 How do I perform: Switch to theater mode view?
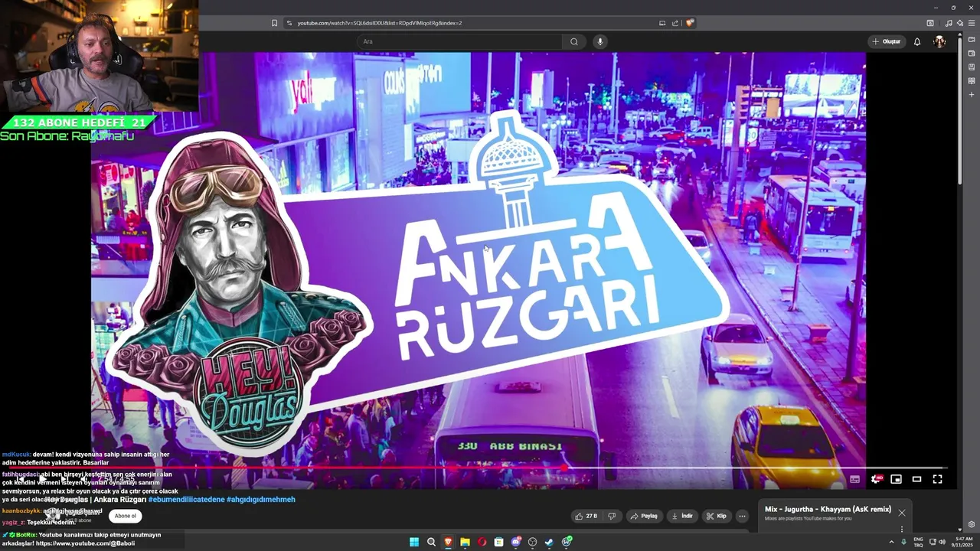pyautogui.click(x=916, y=479)
